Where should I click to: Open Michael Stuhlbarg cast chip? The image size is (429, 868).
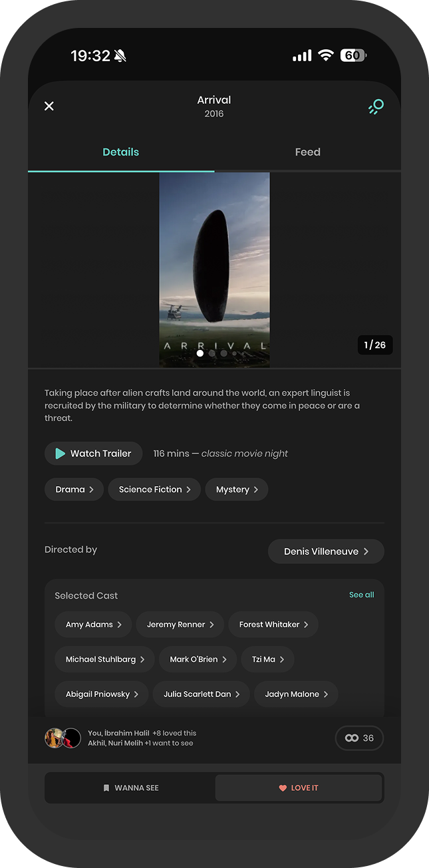pos(105,659)
